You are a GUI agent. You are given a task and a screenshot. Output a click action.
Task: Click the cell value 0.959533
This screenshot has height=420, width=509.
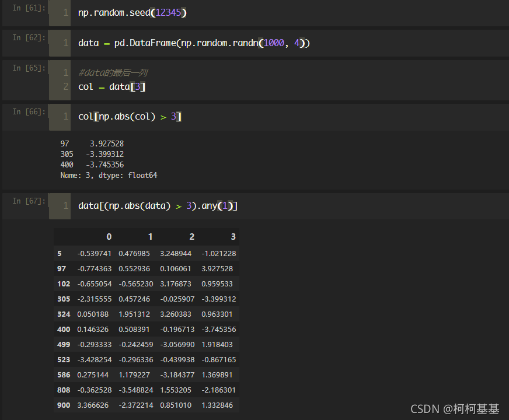tap(217, 284)
